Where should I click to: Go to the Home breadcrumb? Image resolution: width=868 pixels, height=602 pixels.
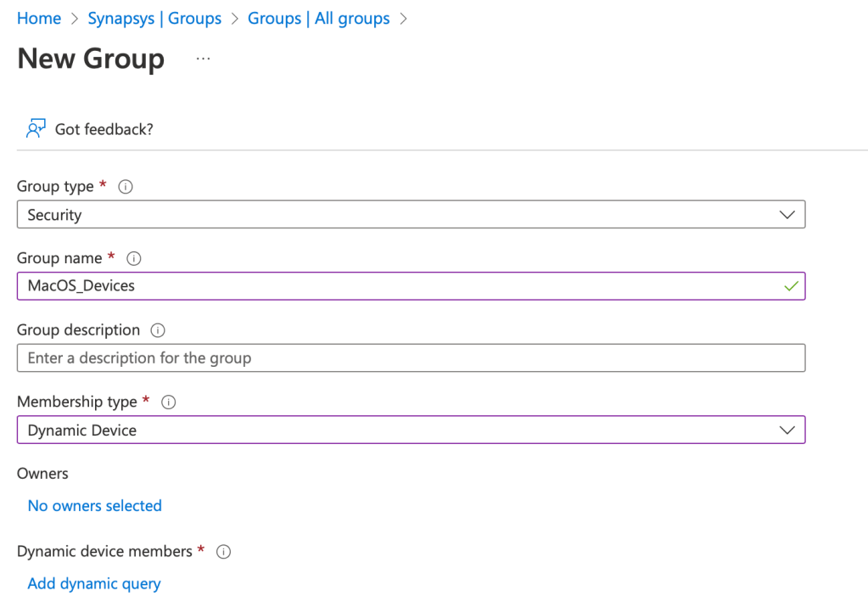(x=39, y=18)
